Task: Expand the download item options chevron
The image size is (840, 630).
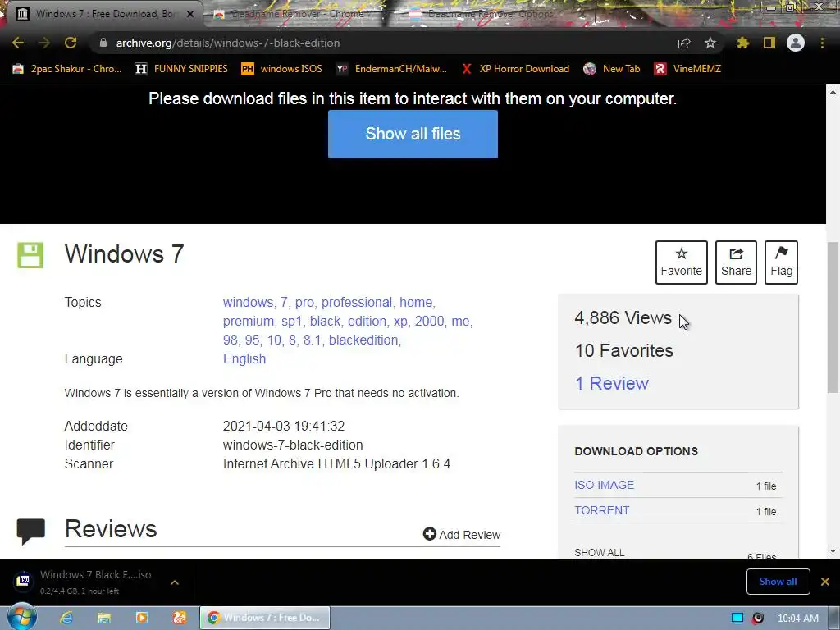Action: tap(175, 582)
